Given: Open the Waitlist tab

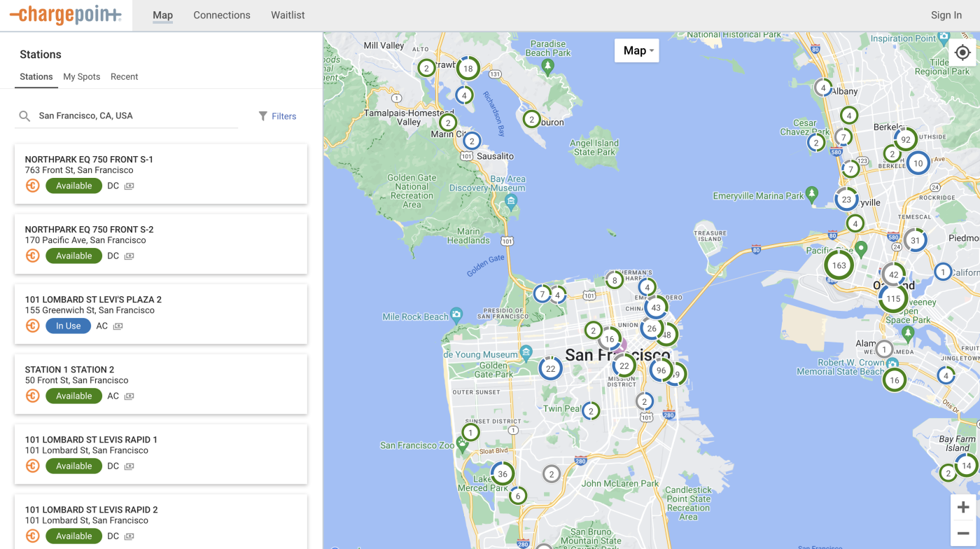Looking at the screenshot, I should click(288, 15).
